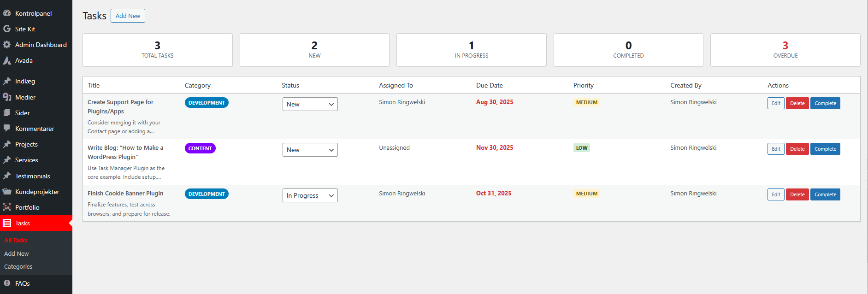Open the Admin Dashboard menu item
The height and width of the screenshot is (294, 868).
point(36,44)
